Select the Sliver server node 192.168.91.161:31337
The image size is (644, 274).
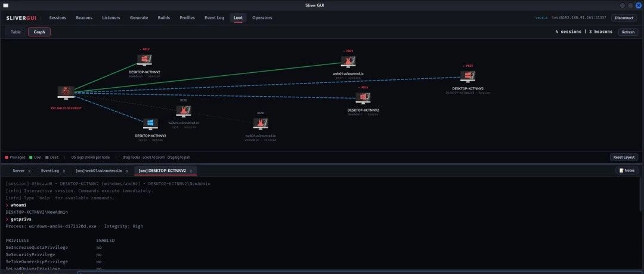point(66,93)
